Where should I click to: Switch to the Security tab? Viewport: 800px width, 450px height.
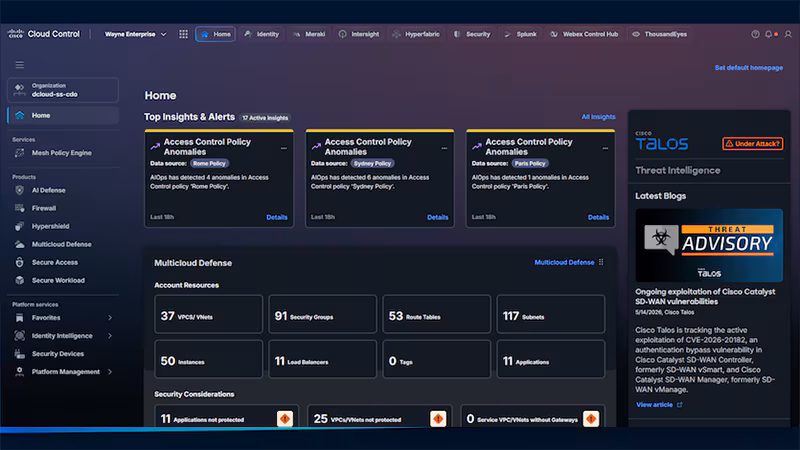pos(472,34)
